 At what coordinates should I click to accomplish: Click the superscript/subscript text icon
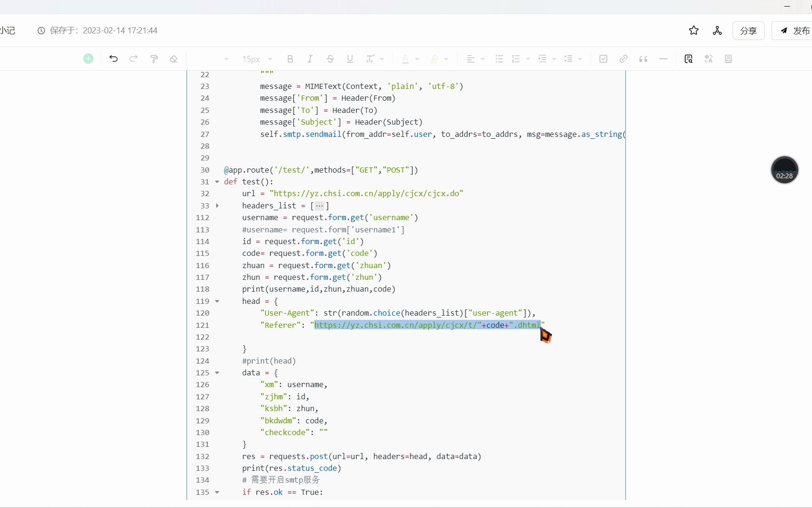(x=370, y=59)
